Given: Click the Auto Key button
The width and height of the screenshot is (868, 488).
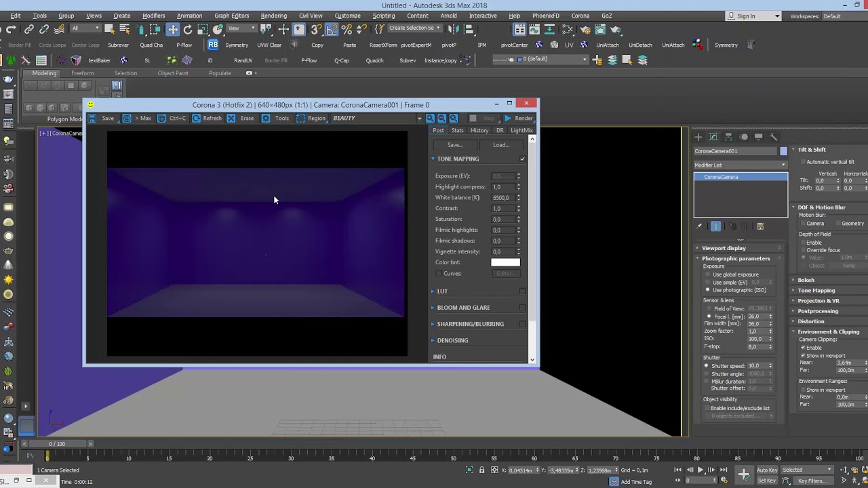Looking at the screenshot, I should 767,470.
